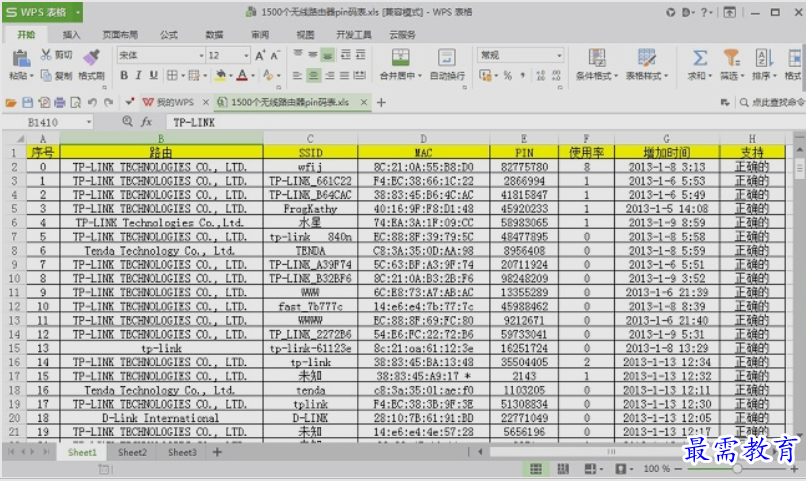Select the Format Painter brush
806x481 pixels.
91,57
